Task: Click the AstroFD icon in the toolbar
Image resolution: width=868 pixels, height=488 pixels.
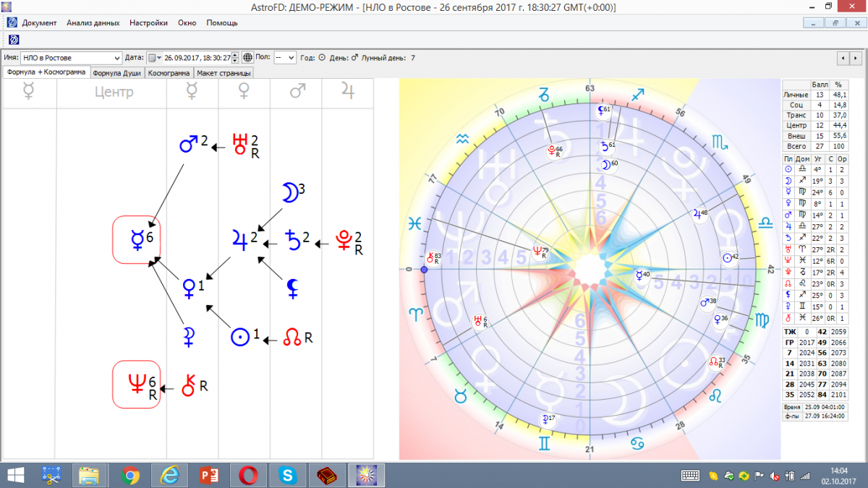Action: coord(14,39)
